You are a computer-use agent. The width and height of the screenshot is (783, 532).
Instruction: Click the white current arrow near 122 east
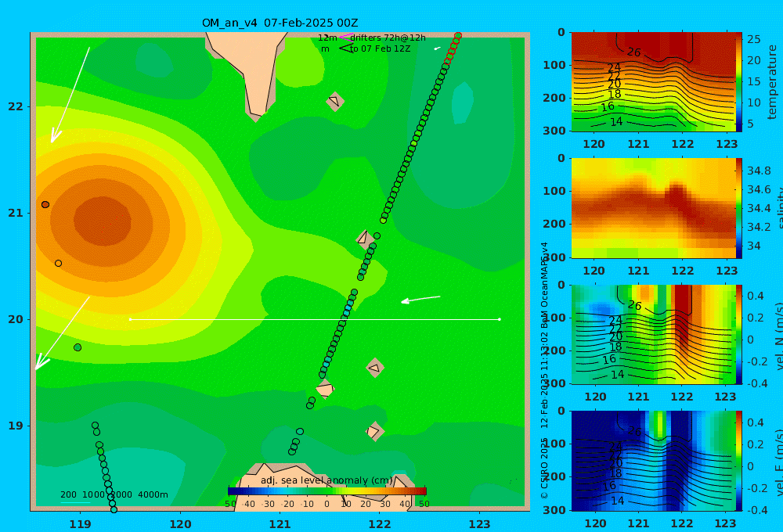point(421,299)
